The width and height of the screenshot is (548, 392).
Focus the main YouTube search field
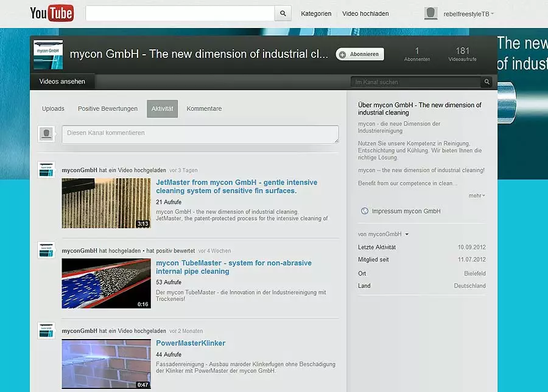(180, 13)
